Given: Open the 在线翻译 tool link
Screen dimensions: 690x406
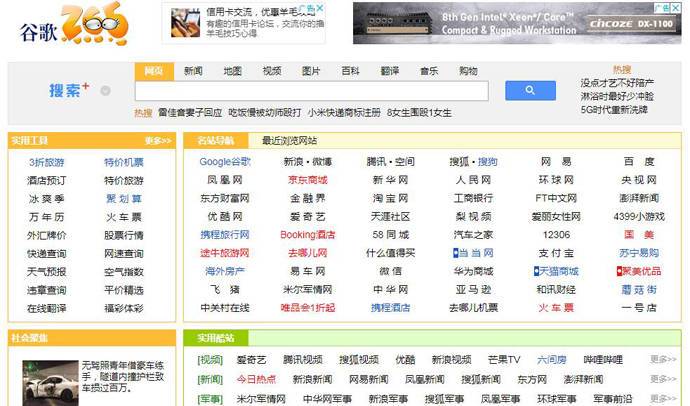Looking at the screenshot, I should 47,308.
